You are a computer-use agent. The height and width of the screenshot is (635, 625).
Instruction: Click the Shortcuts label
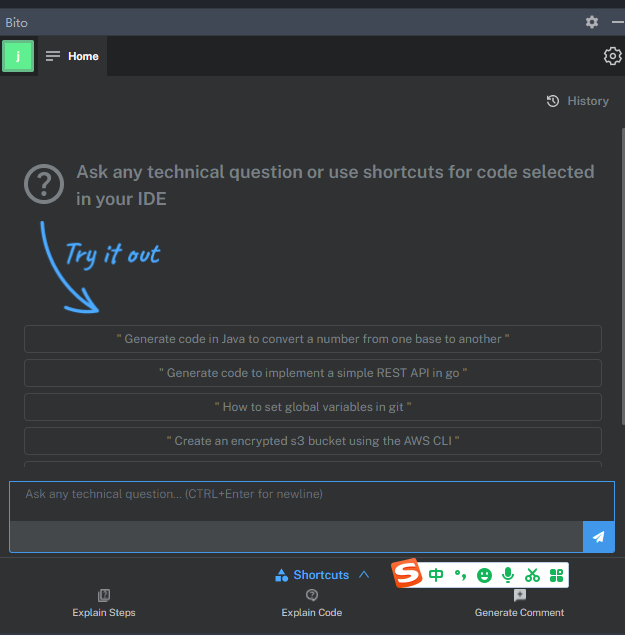[321, 575]
